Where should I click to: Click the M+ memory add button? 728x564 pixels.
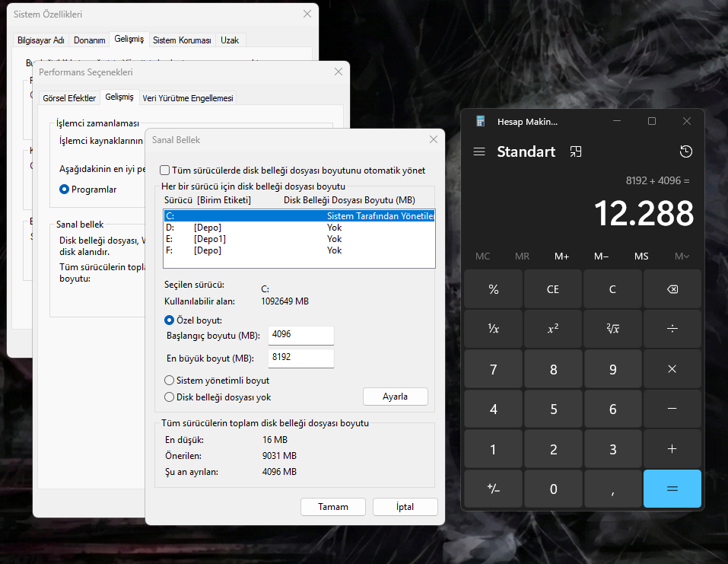pyautogui.click(x=562, y=256)
